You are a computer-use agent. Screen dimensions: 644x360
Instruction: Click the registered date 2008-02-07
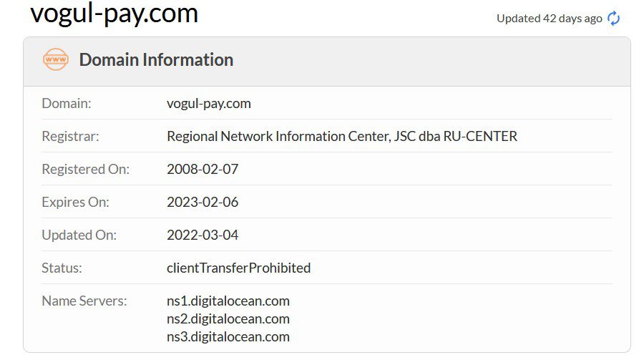pos(203,169)
